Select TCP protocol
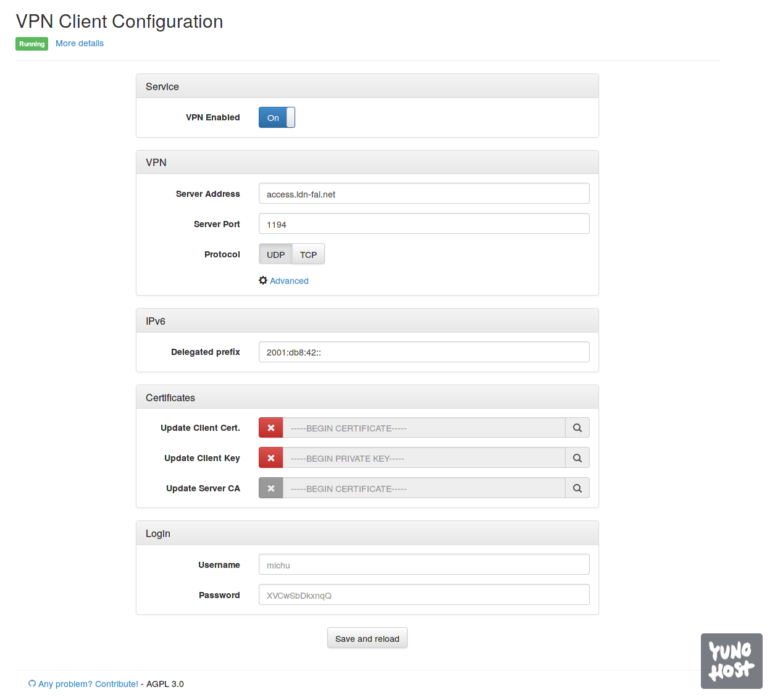775x700 pixels. (308, 254)
